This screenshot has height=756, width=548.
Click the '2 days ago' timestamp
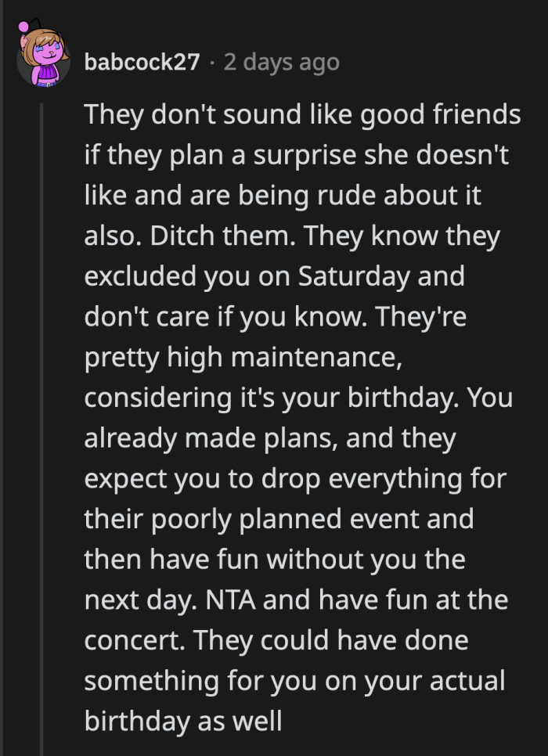[280, 62]
